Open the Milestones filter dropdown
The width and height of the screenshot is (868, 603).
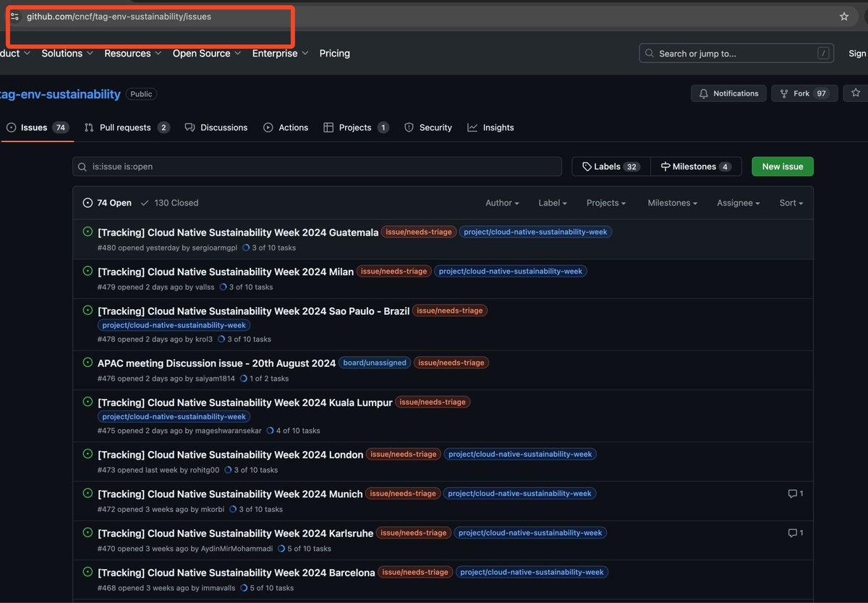(673, 203)
